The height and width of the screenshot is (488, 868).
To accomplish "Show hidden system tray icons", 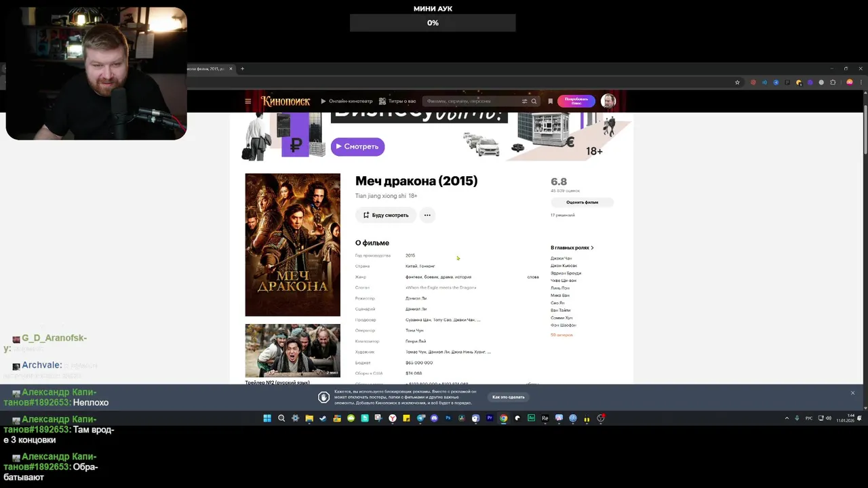I will click(x=787, y=418).
